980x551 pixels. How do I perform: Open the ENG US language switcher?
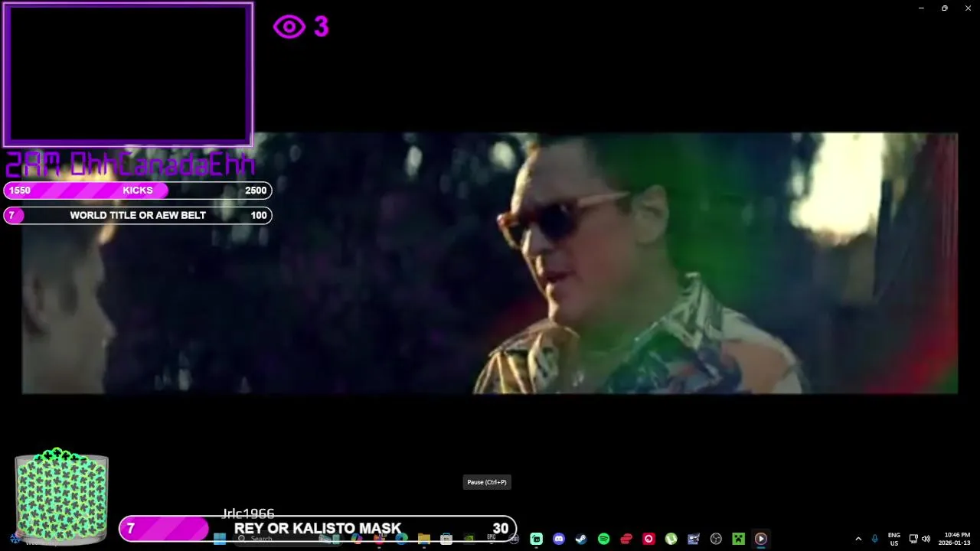pyautogui.click(x=893, y=539)
